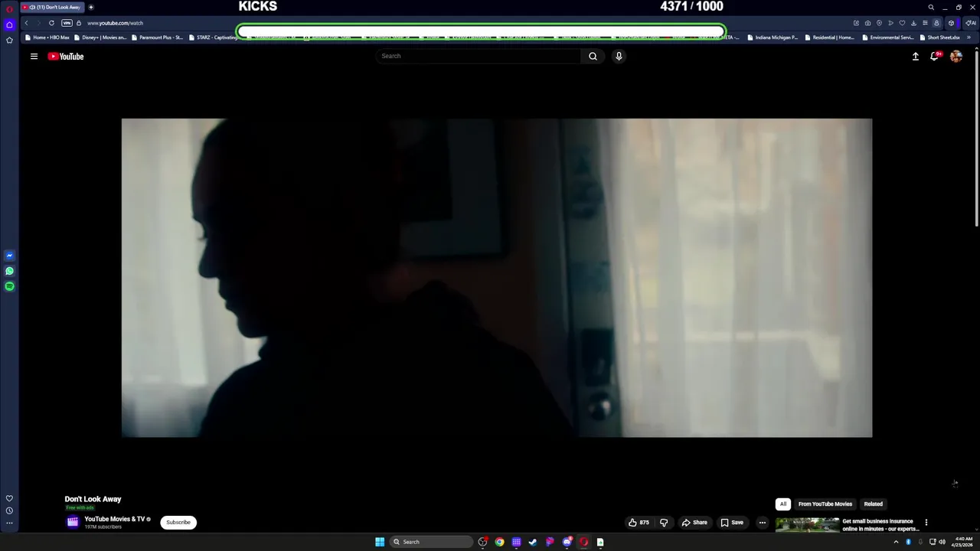Select the Related filter chip
Image resolution: width=980 pixels, height=551 pixels.
pos(874,504)
